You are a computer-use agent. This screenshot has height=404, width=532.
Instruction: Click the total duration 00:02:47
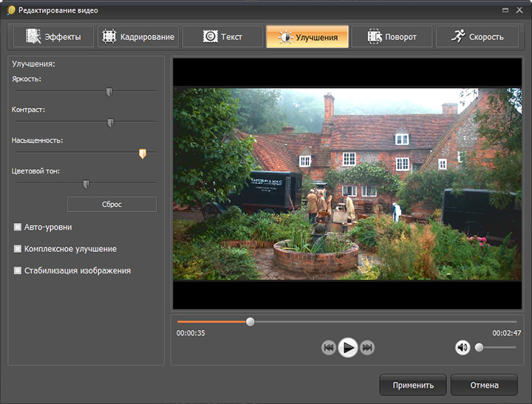pyautogui.click(x=507, y=333)
